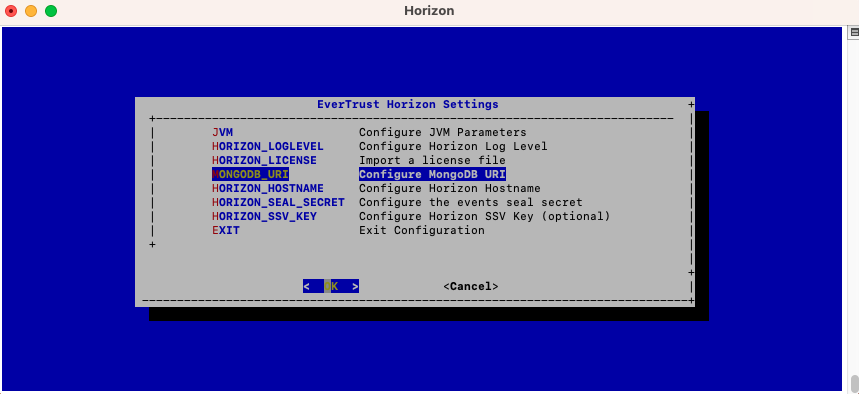The height and width of the screenshot is (394, 859).
Task: Click the Cancel button
Action: pyautogui.click(x=471, y=286)
